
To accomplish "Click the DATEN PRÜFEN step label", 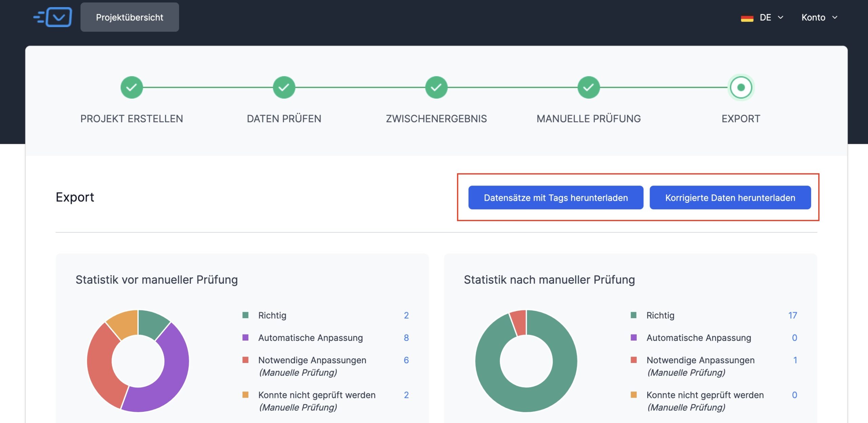I will (284, 119).
